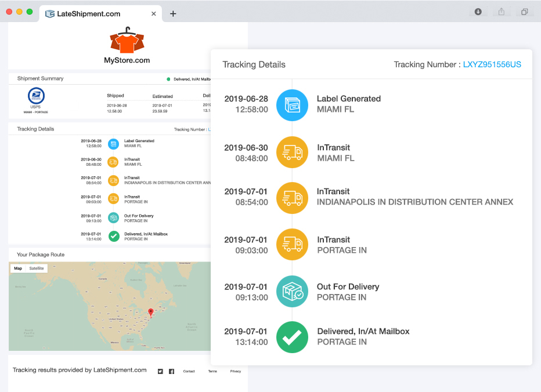Open the browser downloads icon
Screen dimensions: 541x392
478,12
